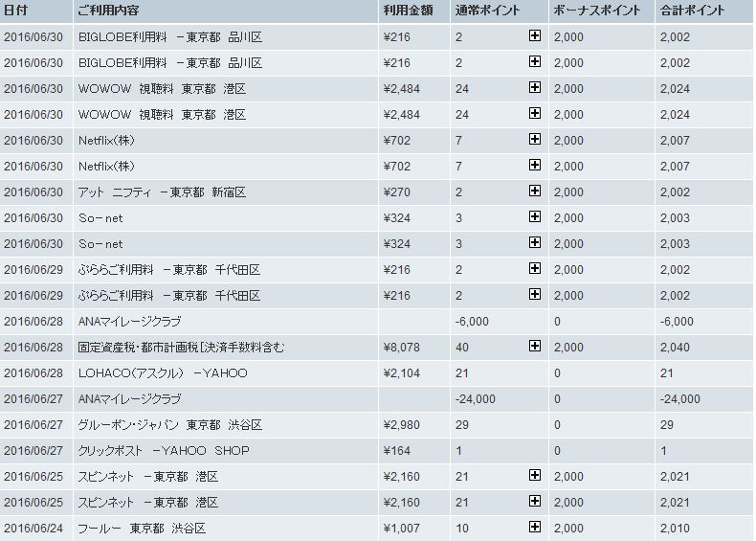
Task: Click -24,000 in the 合計ポイント column
Action: coord(680,399)
